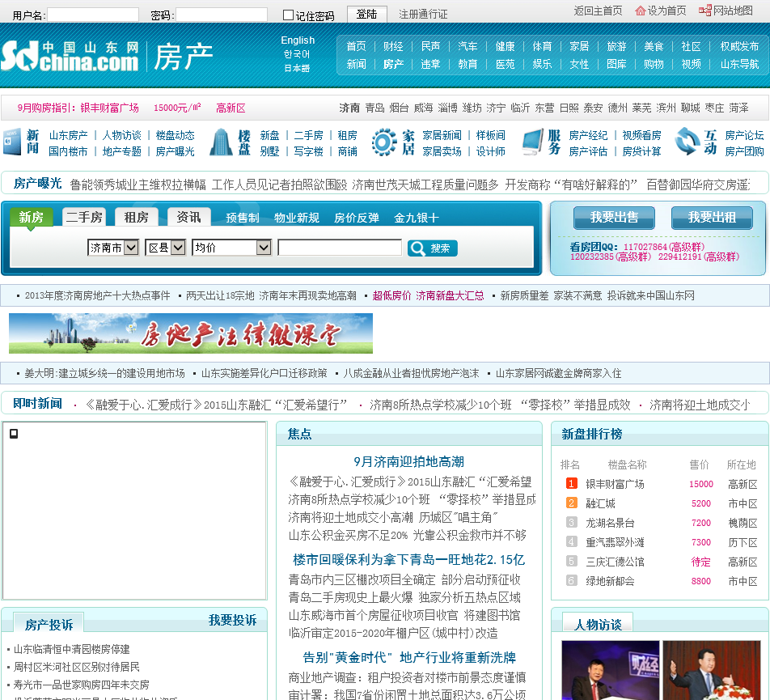Click the 样板间 home link

click(x=490, y=135)
